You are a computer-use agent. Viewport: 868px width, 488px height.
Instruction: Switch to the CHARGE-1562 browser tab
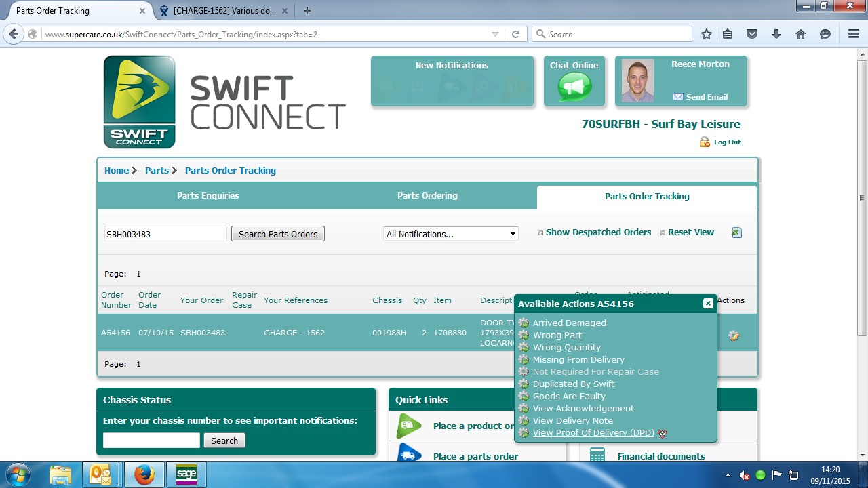tap(224, 11)
